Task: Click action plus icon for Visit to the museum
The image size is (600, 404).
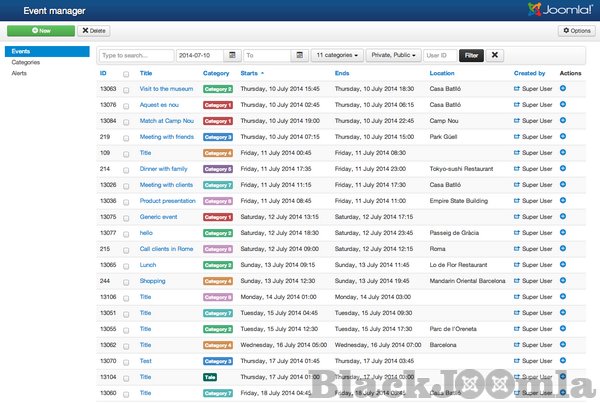Action: pos(564,89)
